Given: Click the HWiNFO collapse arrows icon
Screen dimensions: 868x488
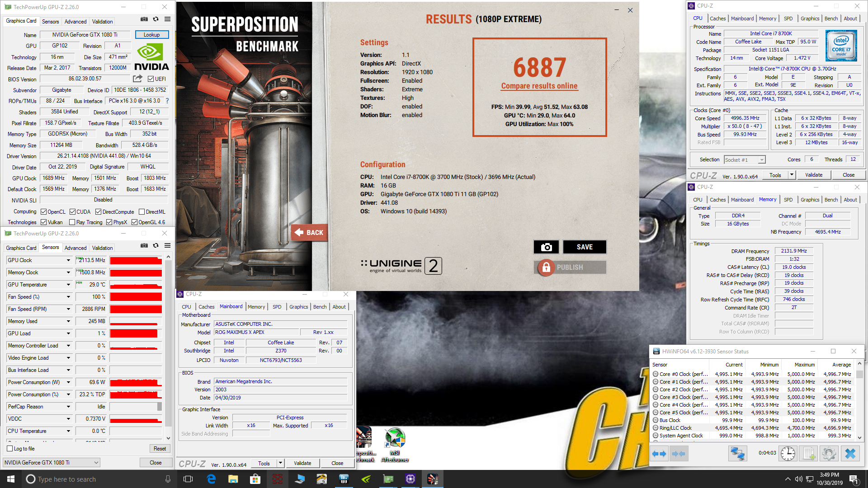Looking at the screenshot, I should (x=679, y=454).
